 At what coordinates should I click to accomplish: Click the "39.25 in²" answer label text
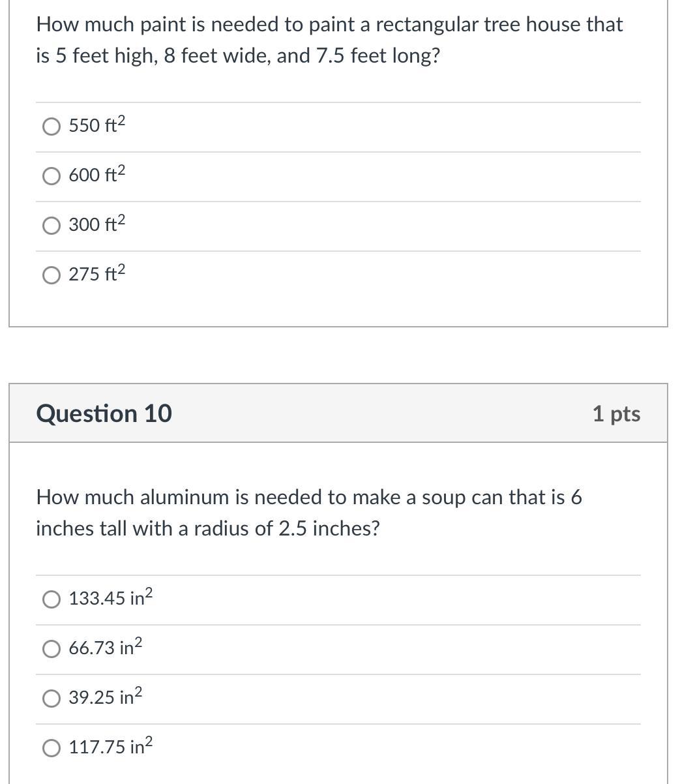pos(105,697)
